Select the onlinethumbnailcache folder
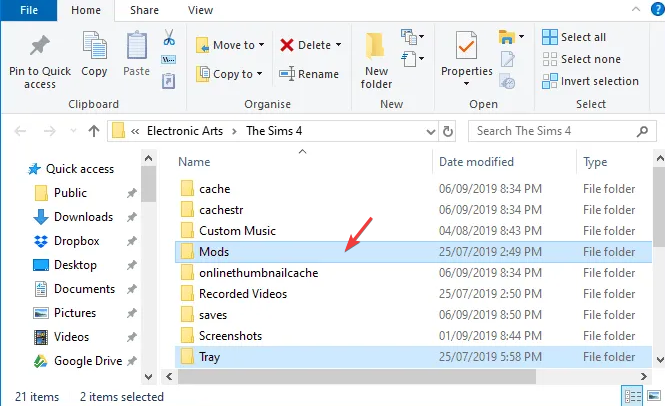Screen dimensions: 665x406 413,273
